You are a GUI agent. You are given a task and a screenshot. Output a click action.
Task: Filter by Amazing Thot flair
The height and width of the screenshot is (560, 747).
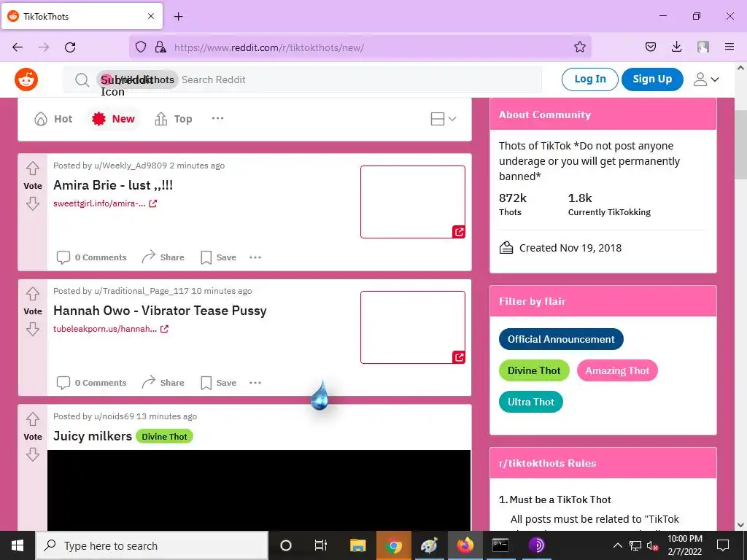[x=617, y=370]
